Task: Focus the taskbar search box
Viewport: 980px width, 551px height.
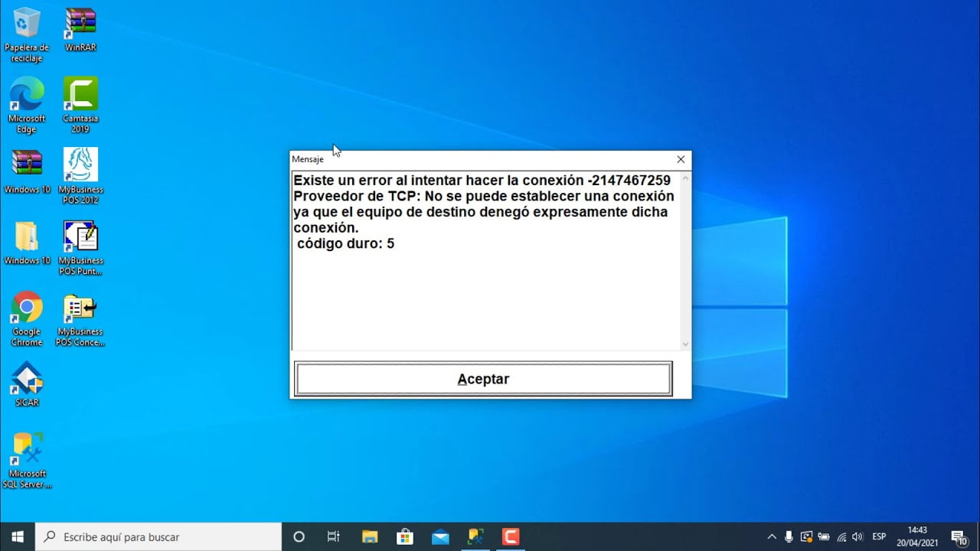Action: click(158, 536)
